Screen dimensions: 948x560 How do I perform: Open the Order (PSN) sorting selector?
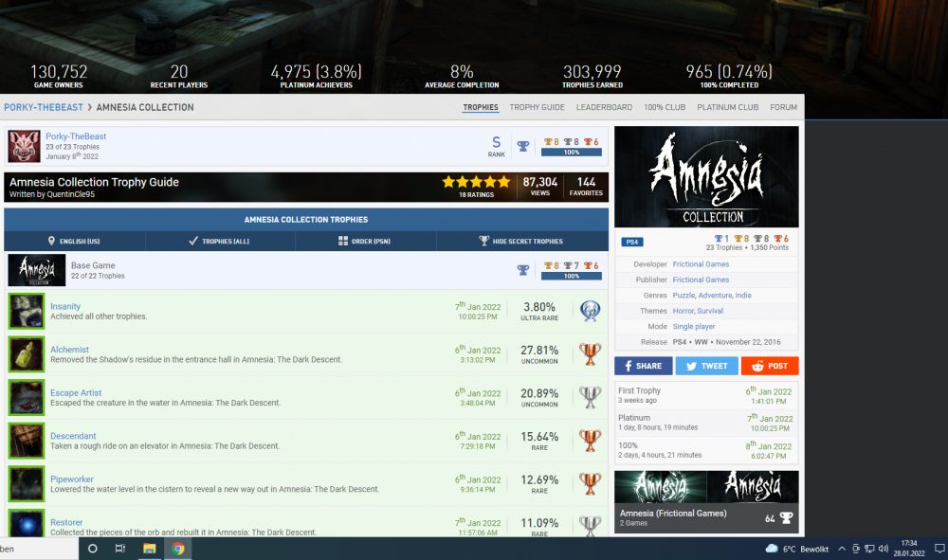pyautogui.click(x=364, y=242)
